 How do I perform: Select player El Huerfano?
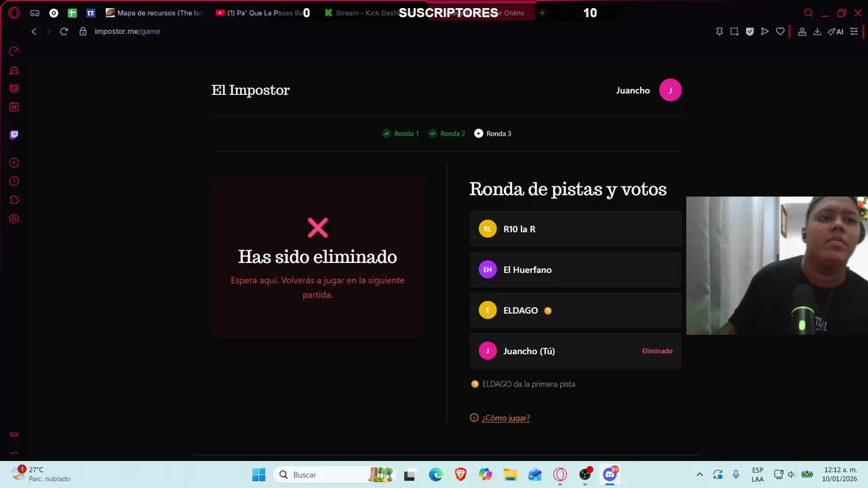pos(575,270)
